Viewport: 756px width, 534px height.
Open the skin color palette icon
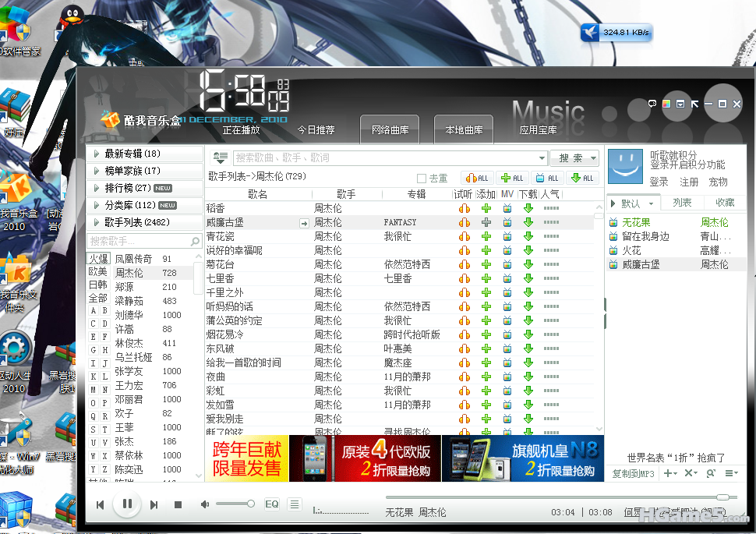point(666,104)
